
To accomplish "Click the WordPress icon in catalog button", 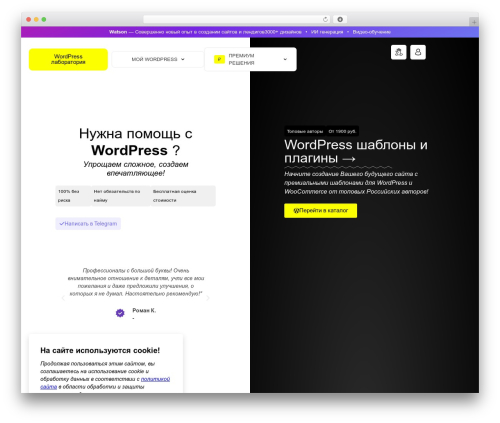I will 296,211.
